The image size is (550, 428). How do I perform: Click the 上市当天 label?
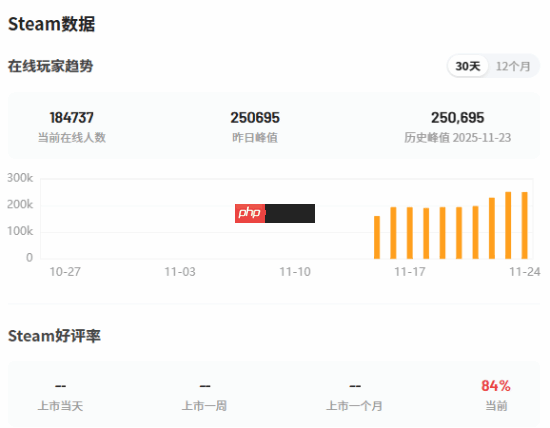[60, 406]
